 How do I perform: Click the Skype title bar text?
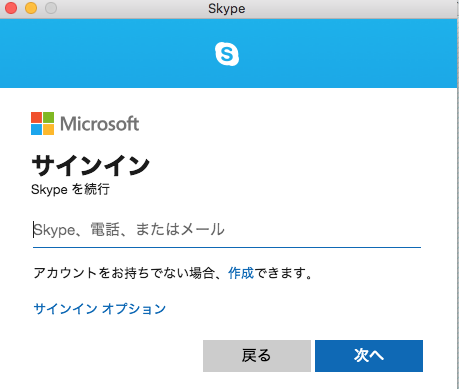227,8
